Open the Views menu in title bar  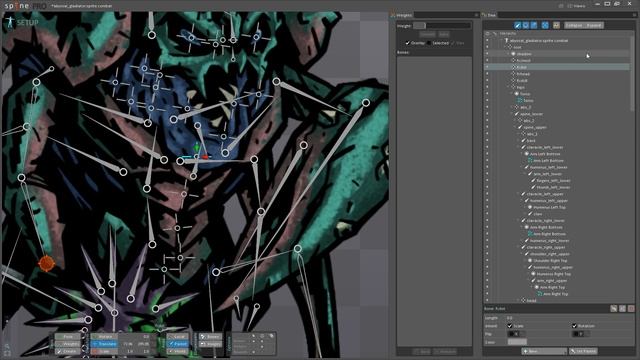pos(576,6)
